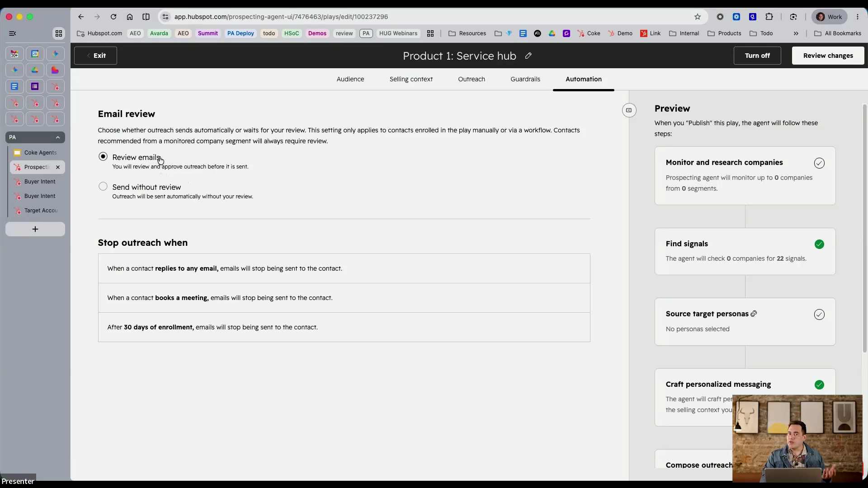The height and width of the screenshot is (488, 868).
Task: Click the sidebar tab grid view icon
Action: click(x=59, y=33)
